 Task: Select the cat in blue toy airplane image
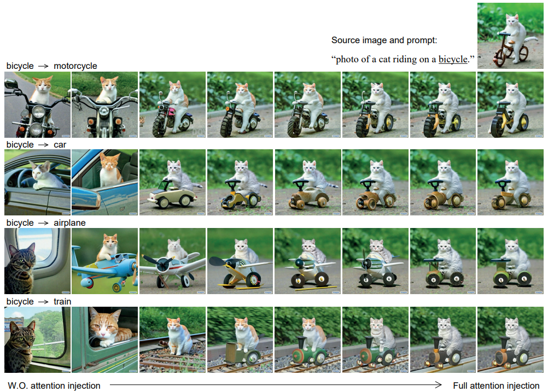[x=104, y=261]
